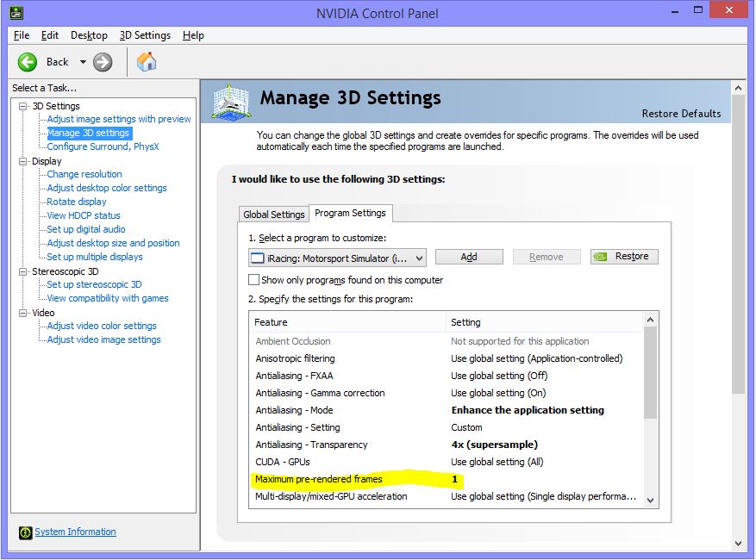Screen dimensions: 756x560
Task: Open the Back history dropdown arrow
Action: click(83, 62)
